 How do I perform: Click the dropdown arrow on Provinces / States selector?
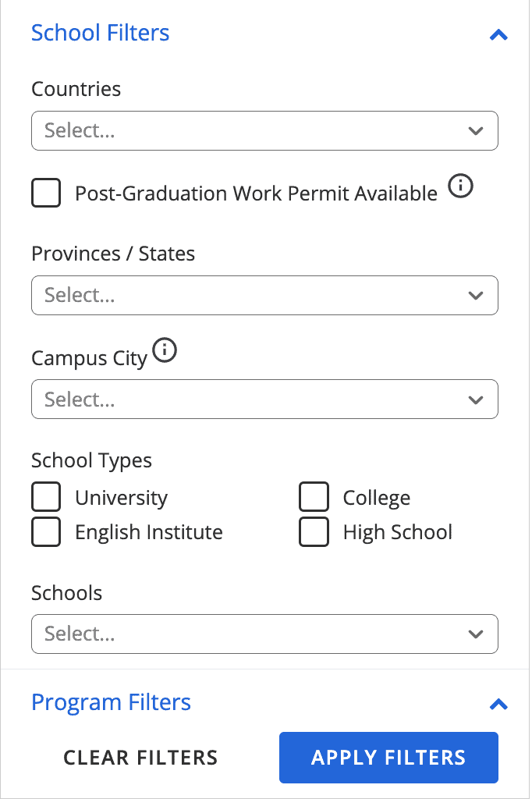click(476, 295)
